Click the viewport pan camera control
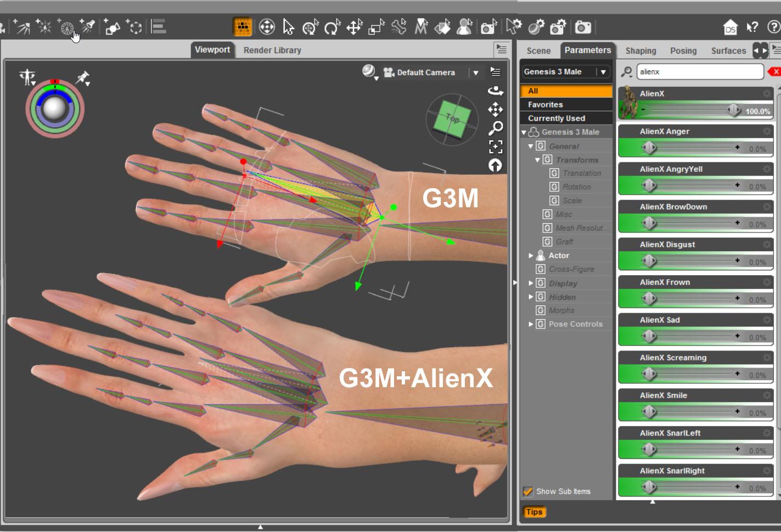 (x=496, y=110)
